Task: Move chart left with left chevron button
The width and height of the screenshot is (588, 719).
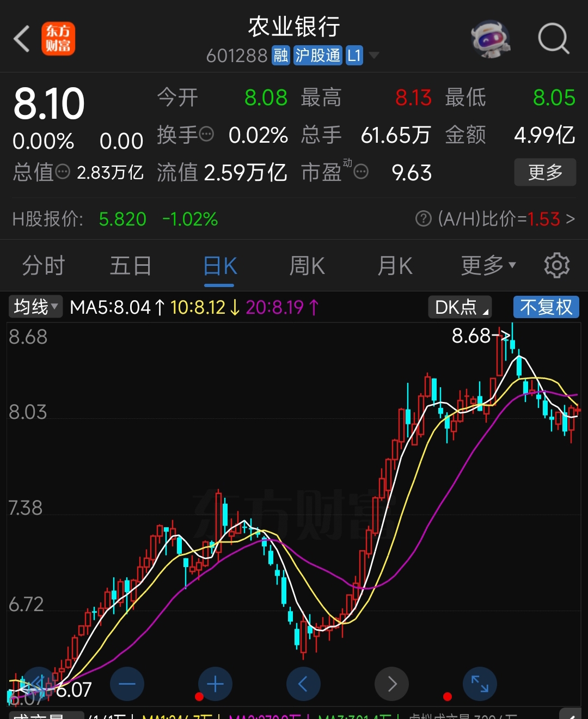Action: pyautogui.click(x=303, y=684)
